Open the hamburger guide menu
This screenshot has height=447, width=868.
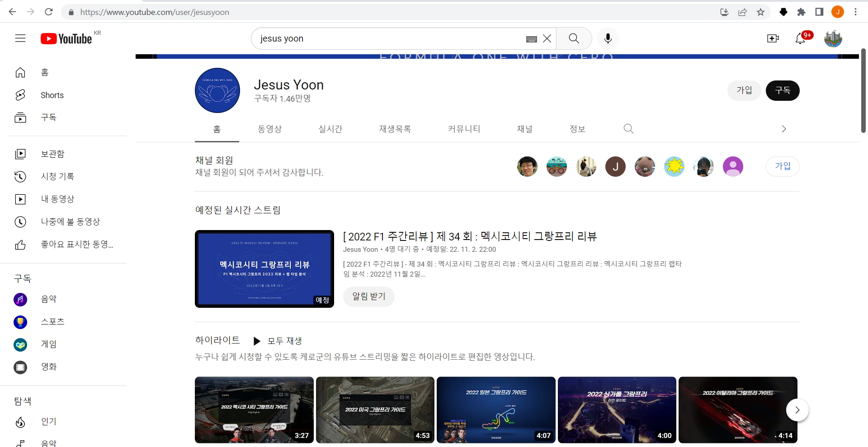pyautogui.click(x=20, y=38)
